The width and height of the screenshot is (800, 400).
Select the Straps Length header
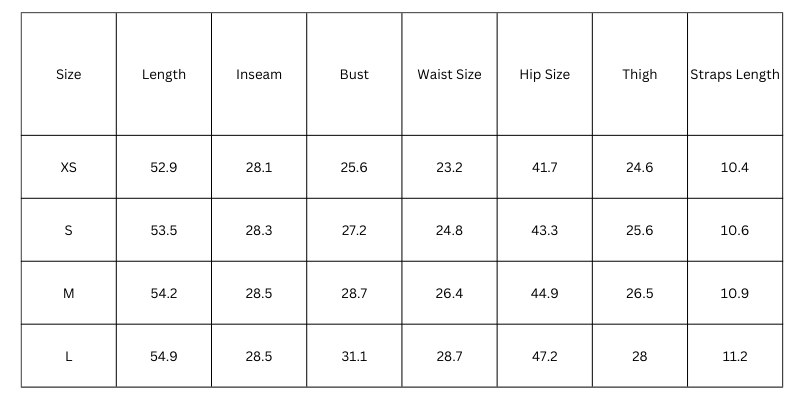735,74
